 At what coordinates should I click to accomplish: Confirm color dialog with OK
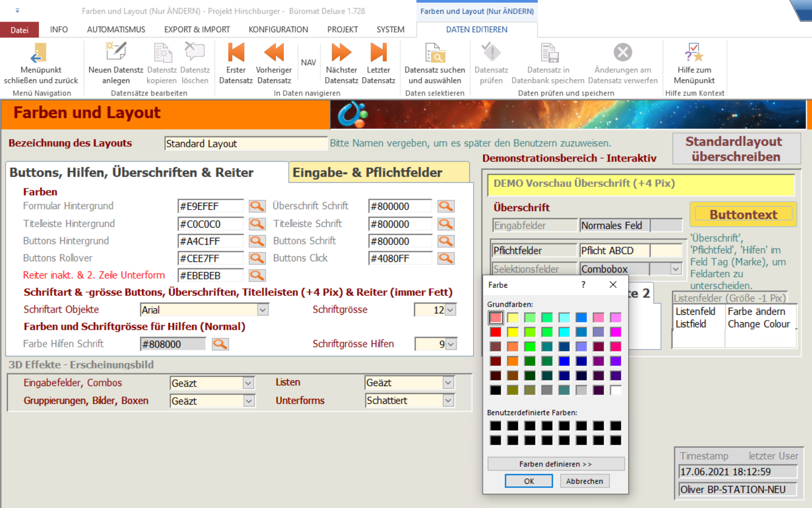click(528, 481)
